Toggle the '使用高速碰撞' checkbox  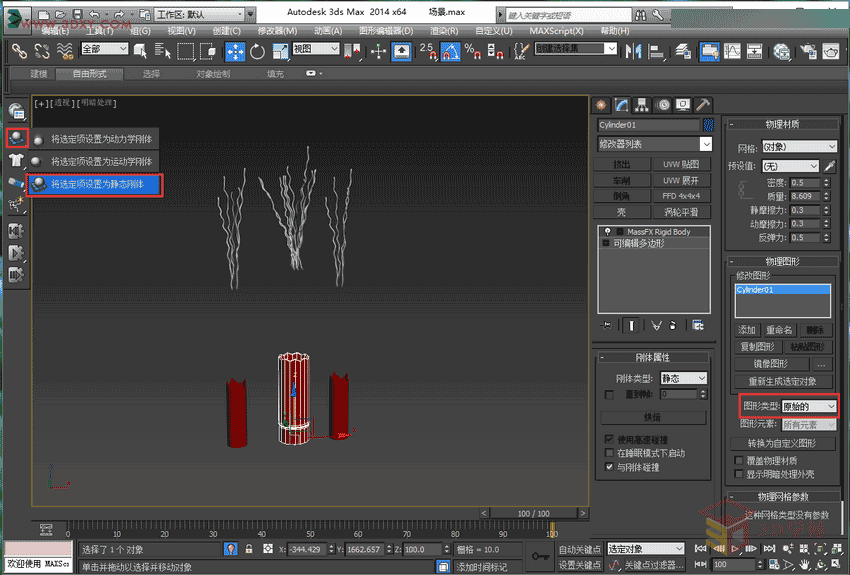point(609,440)
